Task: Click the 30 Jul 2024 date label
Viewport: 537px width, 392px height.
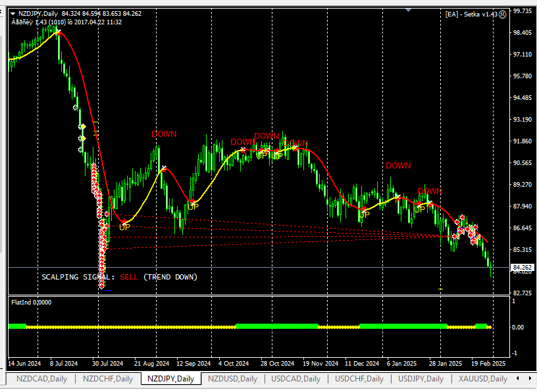Action: coord(107,363)
